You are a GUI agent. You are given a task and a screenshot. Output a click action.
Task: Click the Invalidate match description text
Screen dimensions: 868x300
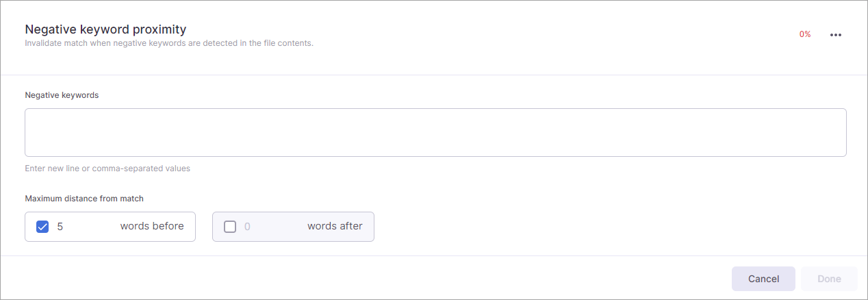(169, 43)
